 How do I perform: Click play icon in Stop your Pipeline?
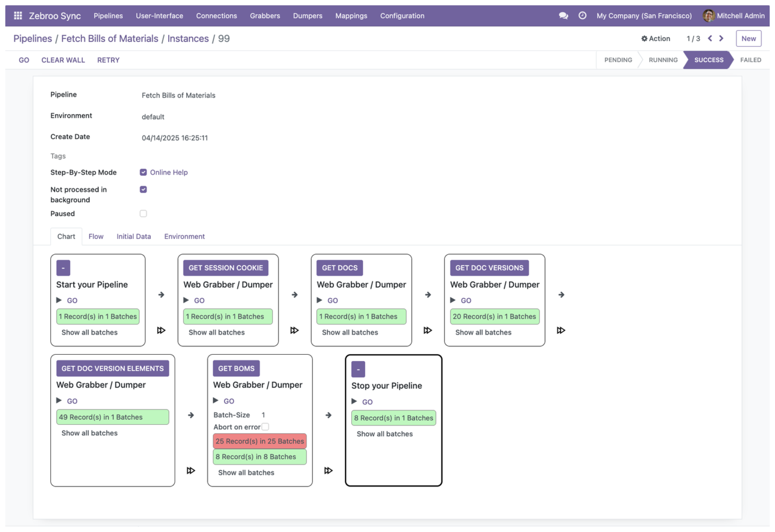[x=354, y=401]
